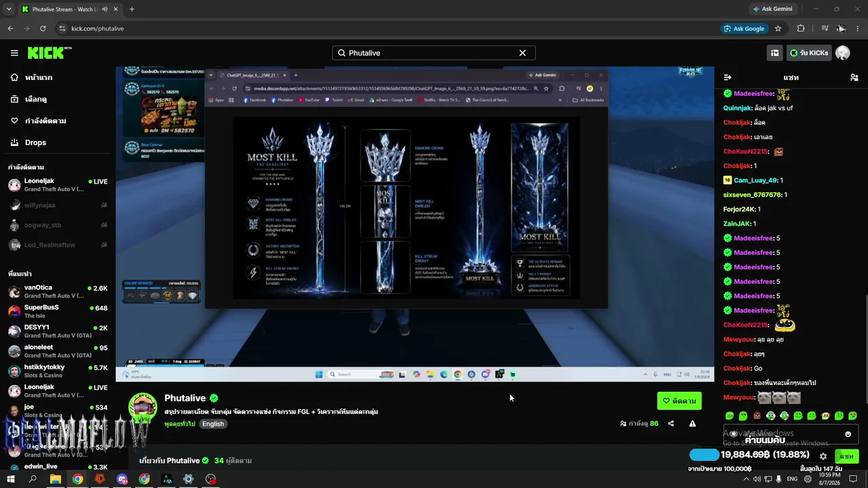Clear the Phutalive search text
Viewport: 868px width, 488px height.
click(522, 53)
